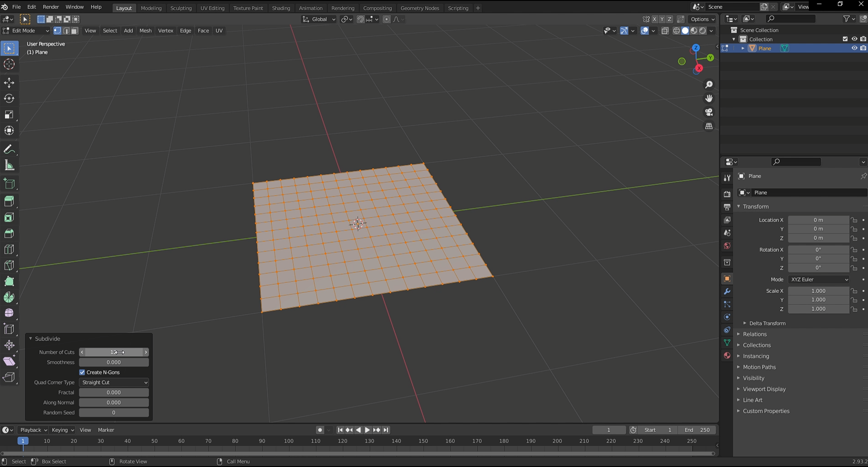Jump to the start frame

tap(340, 430)
